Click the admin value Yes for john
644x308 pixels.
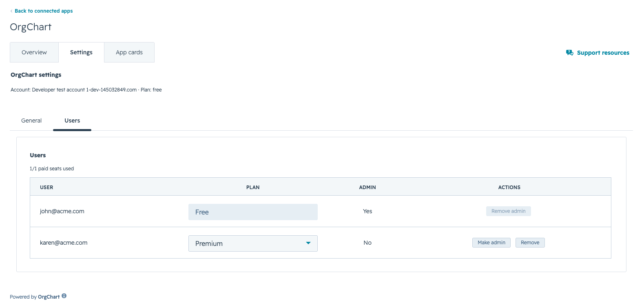click(x=367, y=211)
